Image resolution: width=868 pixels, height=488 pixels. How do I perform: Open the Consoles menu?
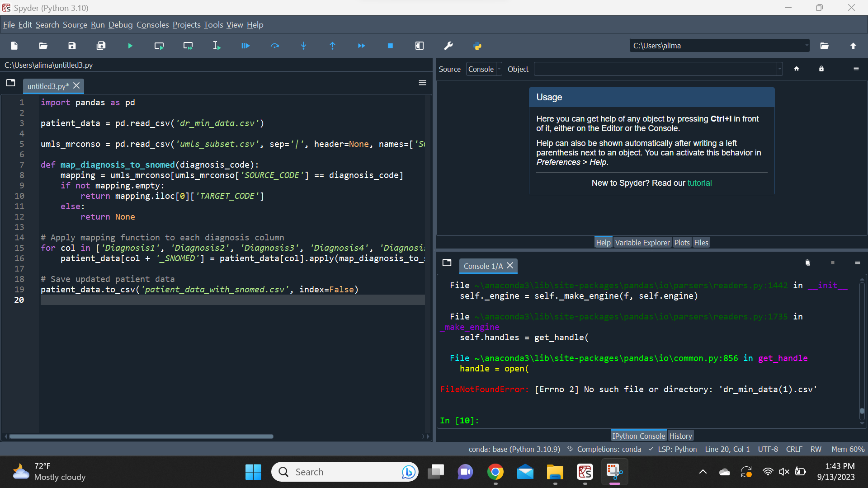pyautogui.click(x=152, y=25)
